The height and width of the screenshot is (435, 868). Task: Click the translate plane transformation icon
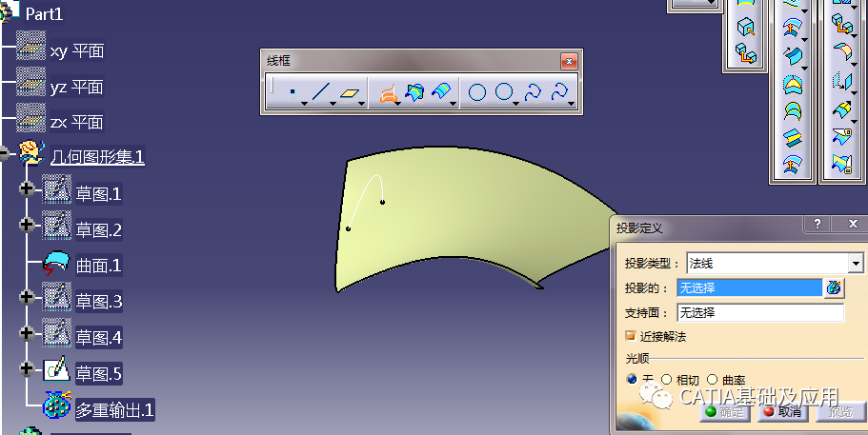coord(842,81)
